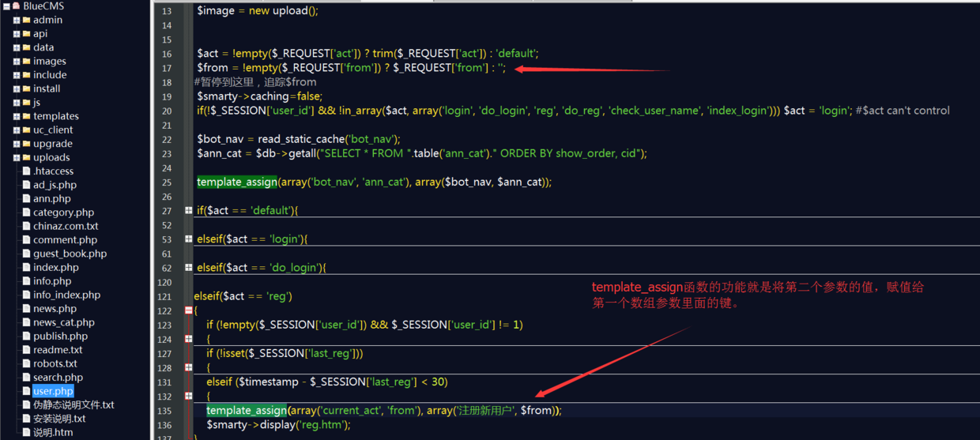980x440 pixels.
Task: Expand the include folder node
Action: [17, 75]
